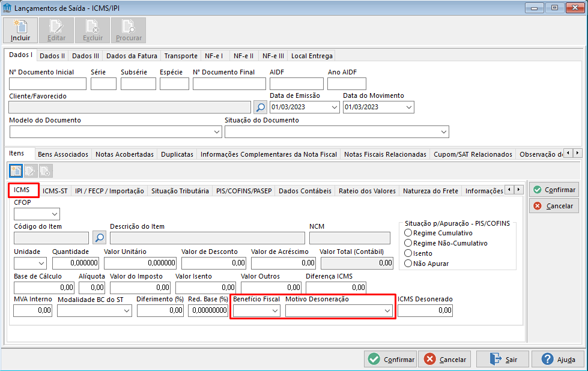Open the Transporte tab
The height and width of the screenshot is (371, 588).
[181, 56]
